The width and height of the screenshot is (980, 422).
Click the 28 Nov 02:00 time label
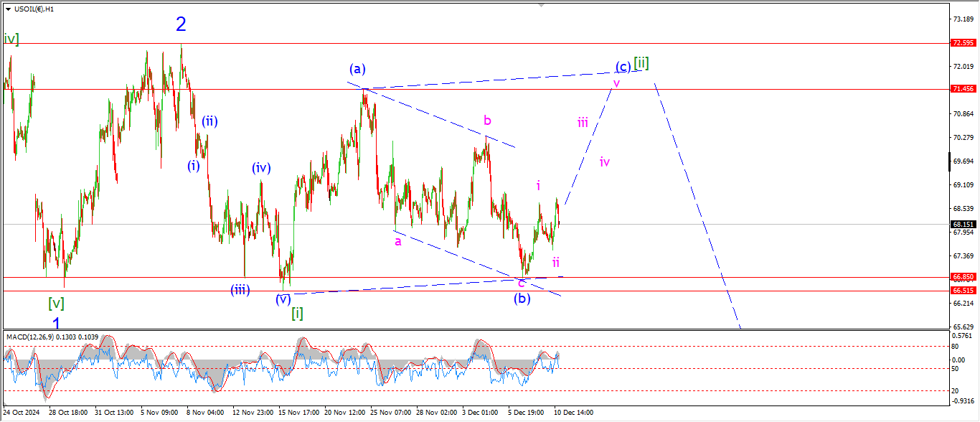pyautogui.click(x=437, y=413)
